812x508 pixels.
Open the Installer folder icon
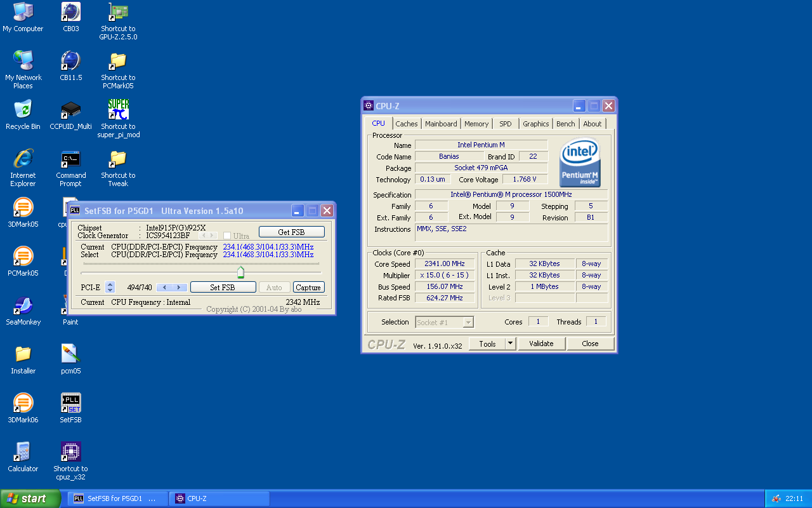23,359
